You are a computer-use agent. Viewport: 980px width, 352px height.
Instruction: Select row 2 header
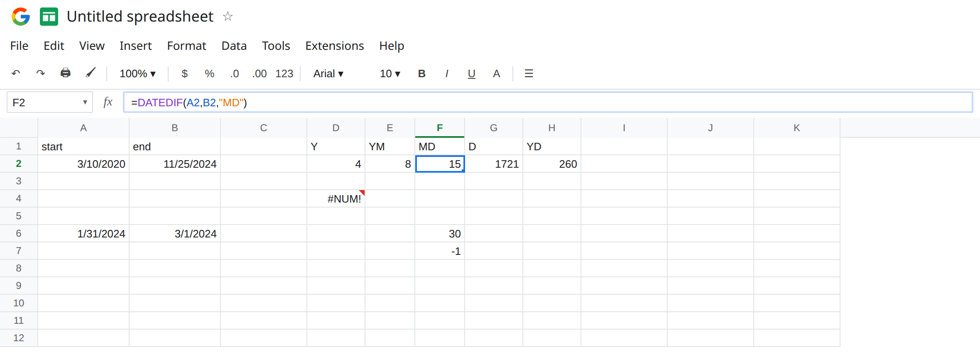[19, 164]
